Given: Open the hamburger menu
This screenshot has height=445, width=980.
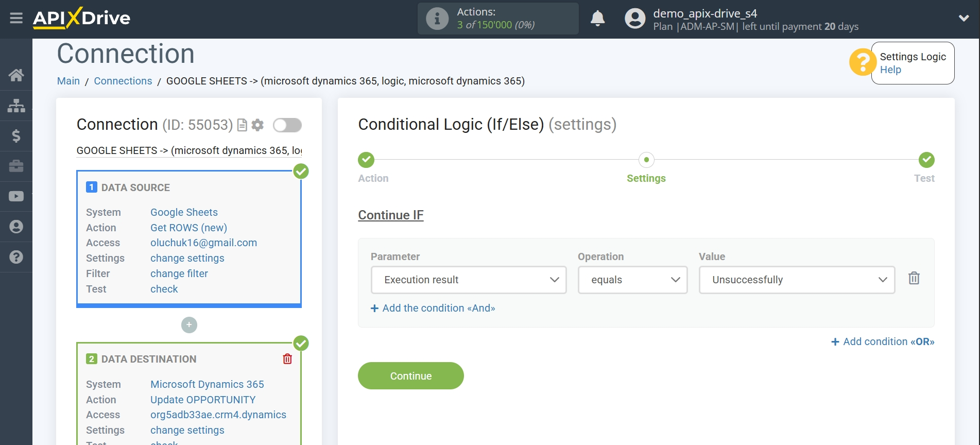Looking at the screenshot, I should click(x=16, y=19).
